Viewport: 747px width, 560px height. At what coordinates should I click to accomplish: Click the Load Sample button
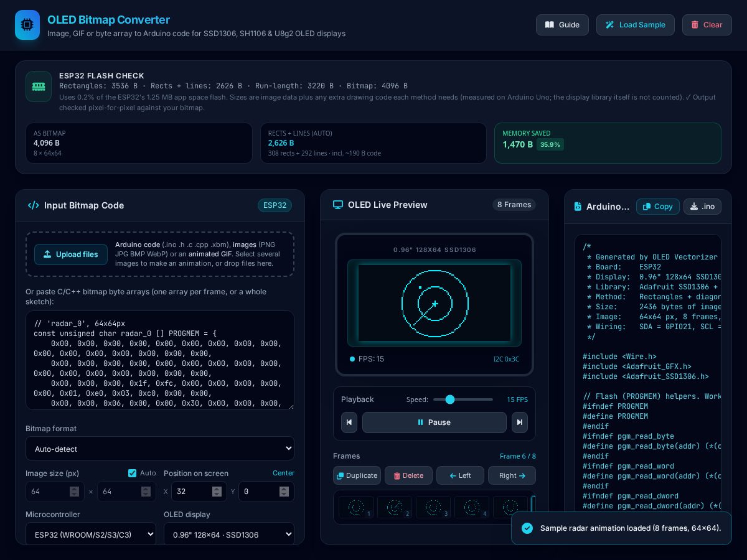pos(636,25)
